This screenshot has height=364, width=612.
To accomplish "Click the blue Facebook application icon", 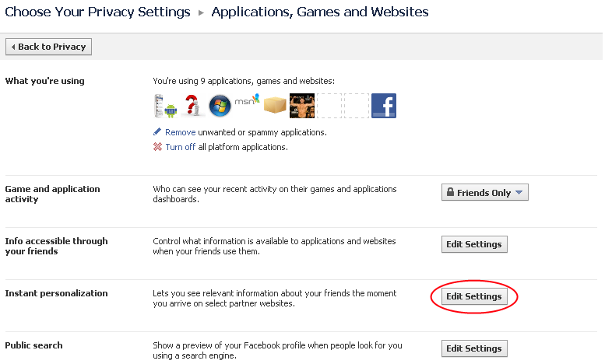I will pos(384,106).
